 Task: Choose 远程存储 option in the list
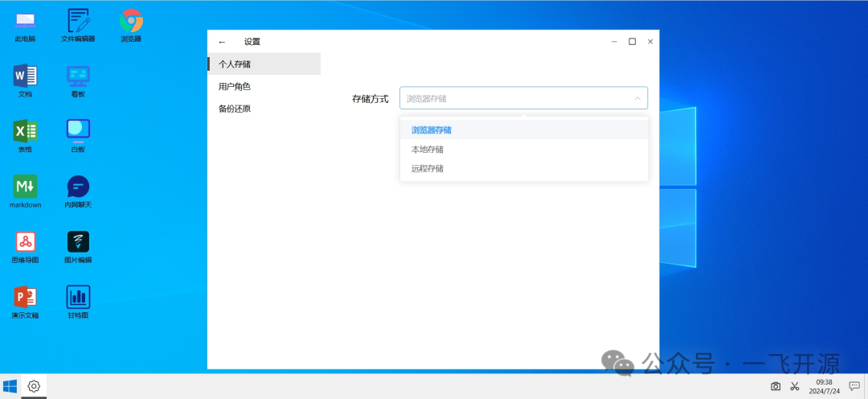point(428,169)
